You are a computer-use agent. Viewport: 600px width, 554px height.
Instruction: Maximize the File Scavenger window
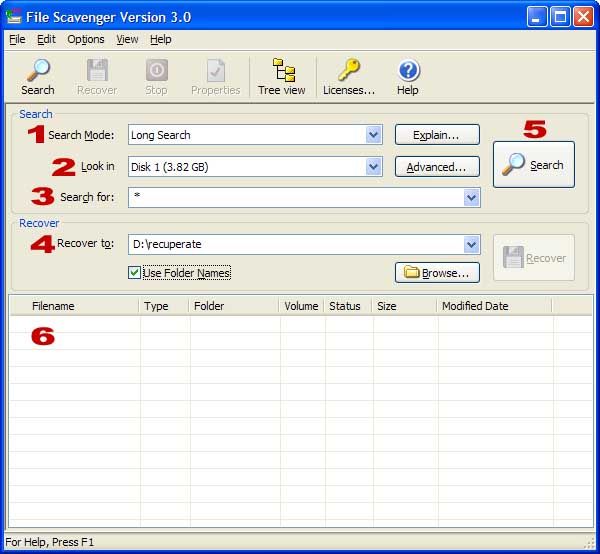point(560,17)
